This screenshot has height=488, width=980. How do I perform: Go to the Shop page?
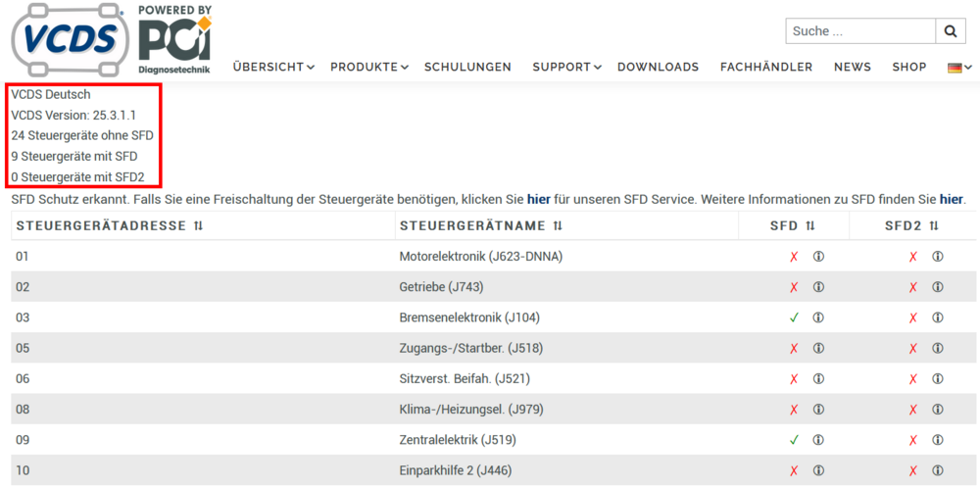909,67
